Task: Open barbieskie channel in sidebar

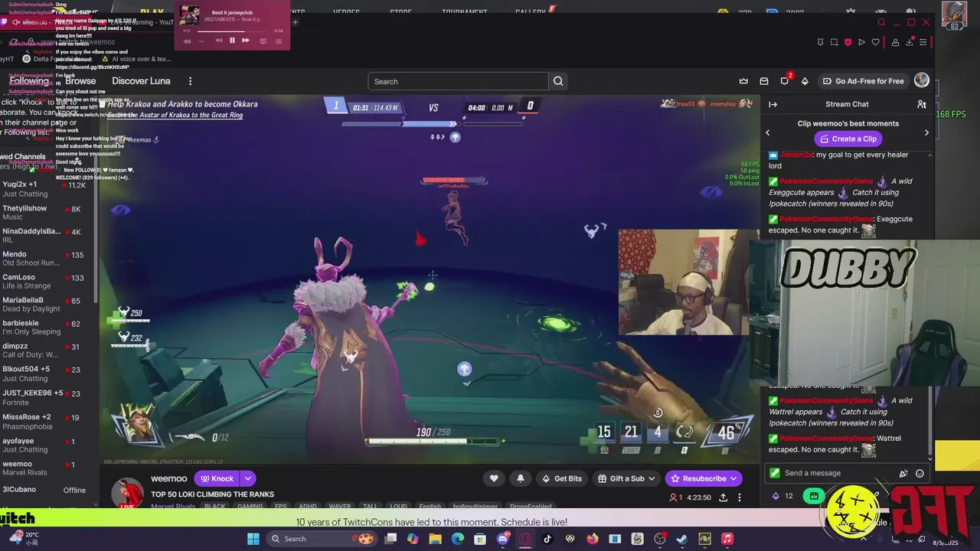Action: point(47,327)
